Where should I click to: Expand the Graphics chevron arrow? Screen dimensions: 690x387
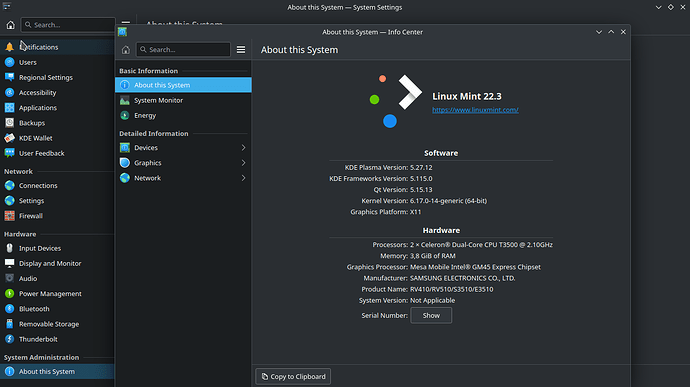pyautogui.click(x=243, y=163)
